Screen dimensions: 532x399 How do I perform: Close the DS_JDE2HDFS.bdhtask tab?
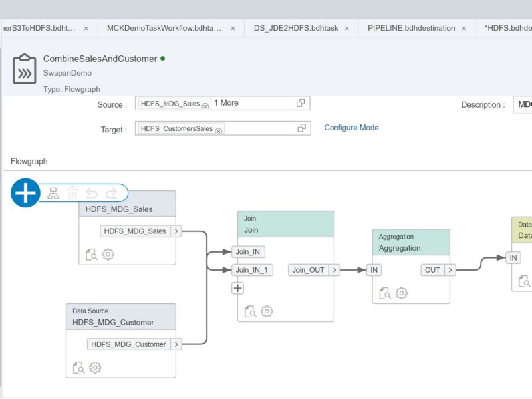pyautogui.click(x=347, y=29)
